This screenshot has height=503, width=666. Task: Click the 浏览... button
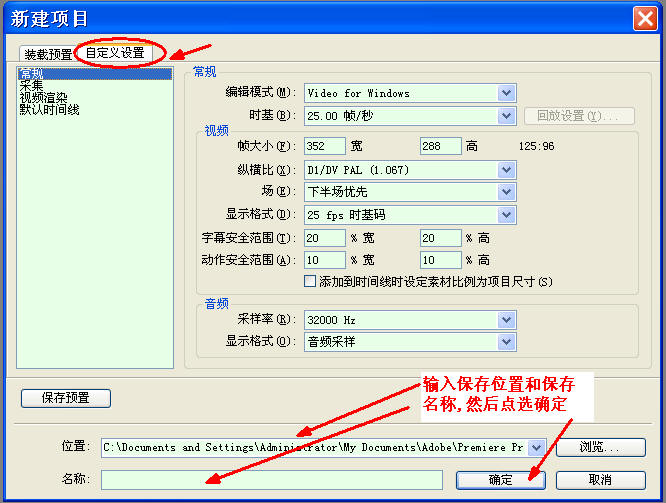click(x=601, y=447)
